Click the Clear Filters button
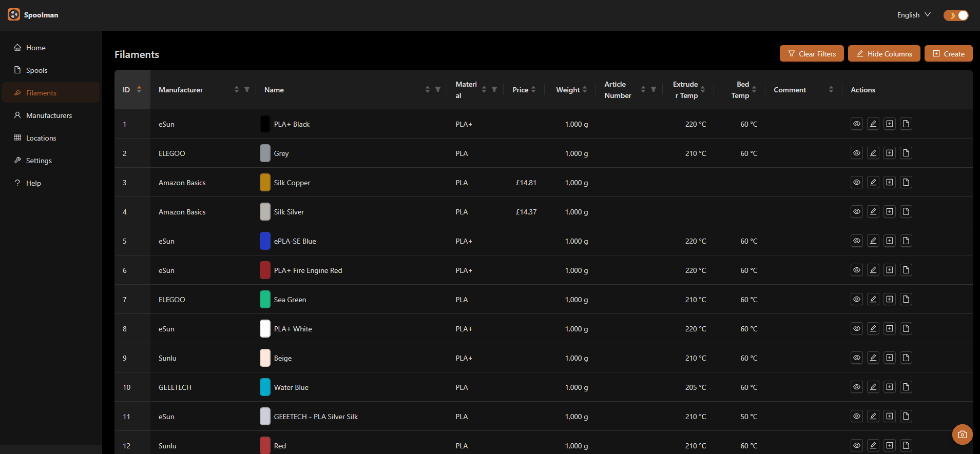 pyautogui.click(x=811, y=54)
